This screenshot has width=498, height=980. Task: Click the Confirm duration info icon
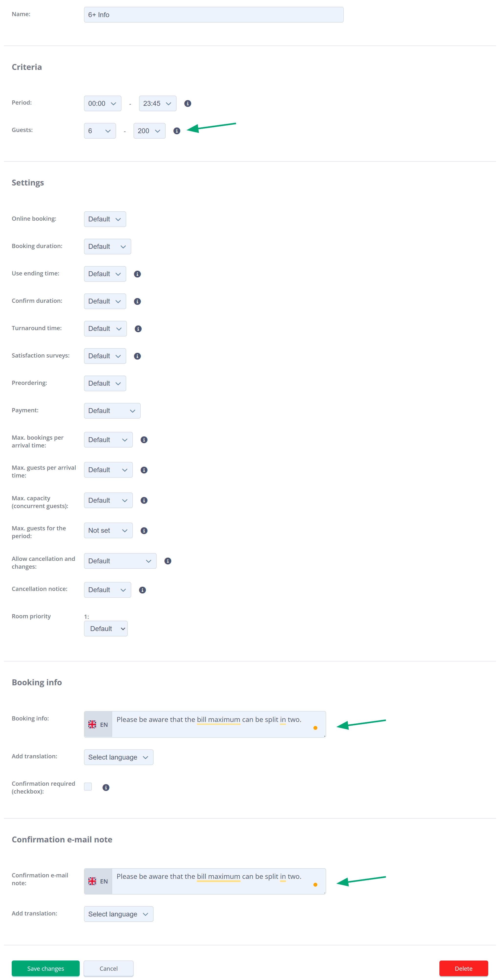(x=137, y=301)
